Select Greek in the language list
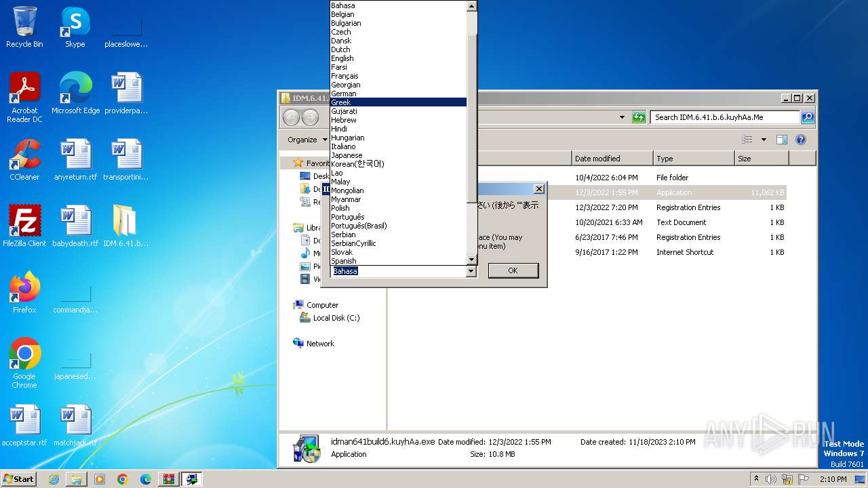 (398, 102)
